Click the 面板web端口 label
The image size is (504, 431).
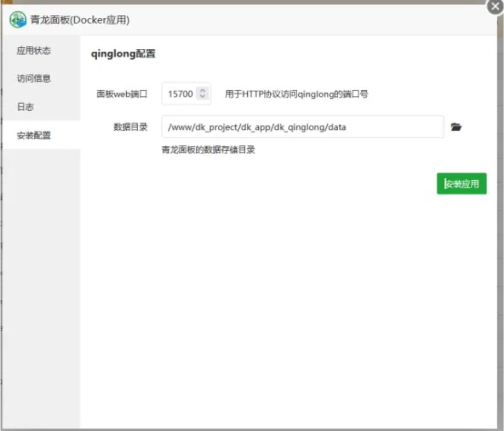click(x=122, y=95)
